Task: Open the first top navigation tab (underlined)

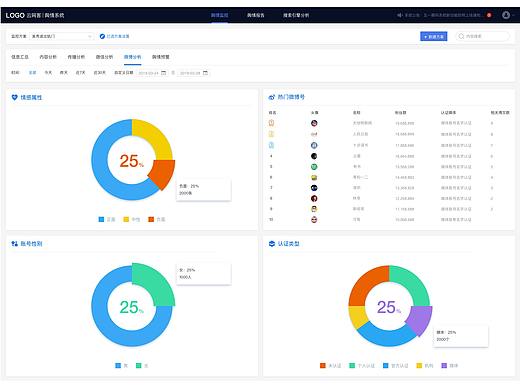Action: (220, 15)
